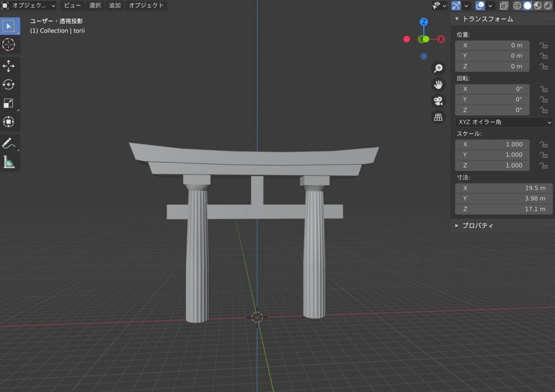Click the scale Y field 1.000
Screen dimensions: 555x392
492,155
